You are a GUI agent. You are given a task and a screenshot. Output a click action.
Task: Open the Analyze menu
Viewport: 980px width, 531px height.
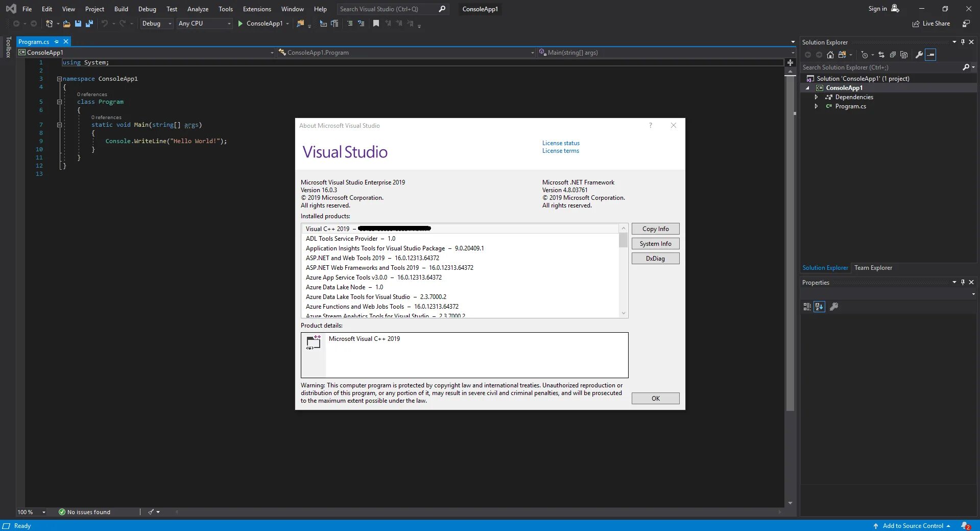tap(198, 9)
